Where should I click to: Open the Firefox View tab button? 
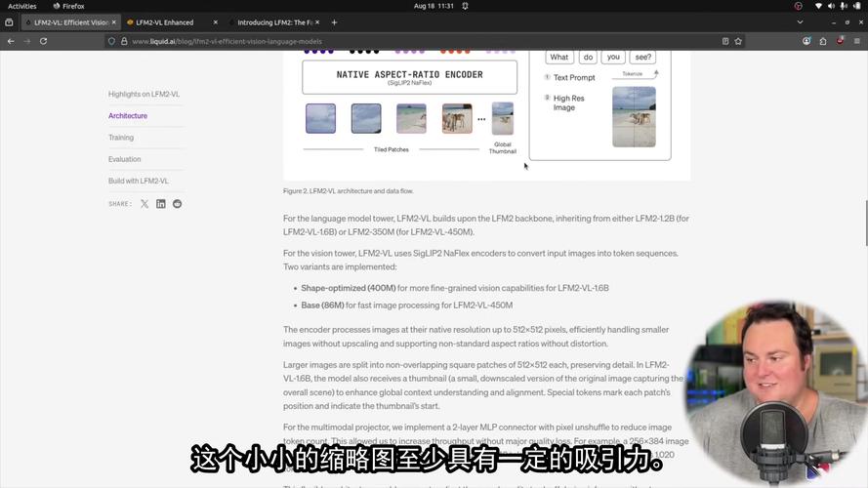tap(9, 22)
